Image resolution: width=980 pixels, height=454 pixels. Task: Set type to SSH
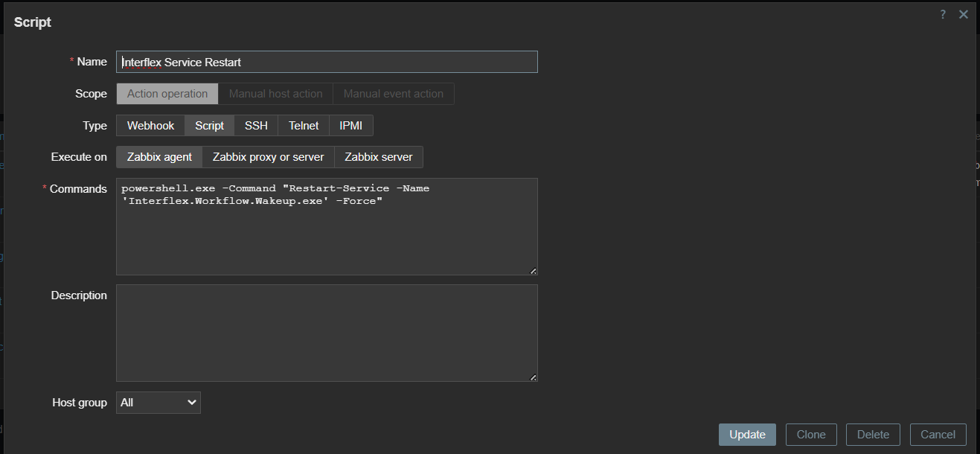[x=256, y=126]
